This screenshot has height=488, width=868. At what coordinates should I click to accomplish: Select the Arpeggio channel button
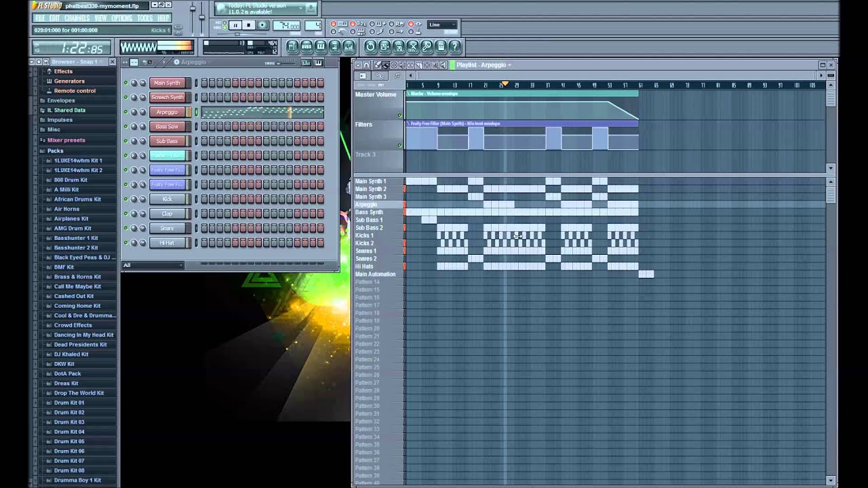pyautogui.click(x=167, y=113)
